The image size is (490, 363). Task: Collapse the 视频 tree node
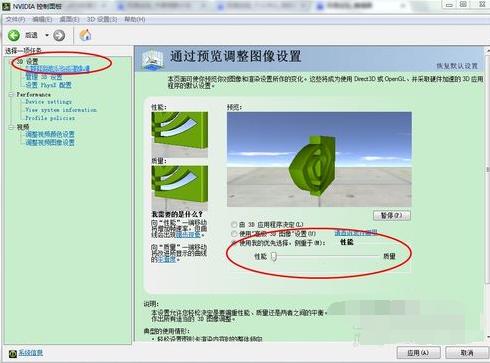[x=11, y=127]
